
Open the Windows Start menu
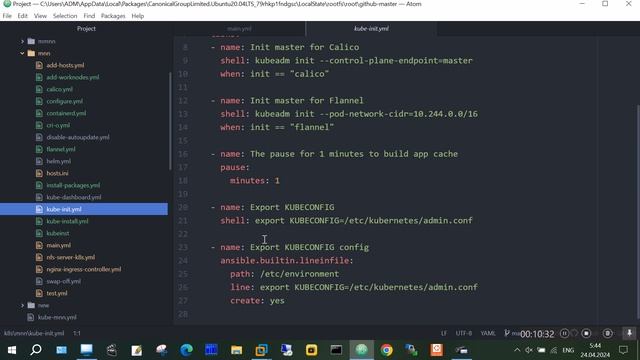pos(11,350)
